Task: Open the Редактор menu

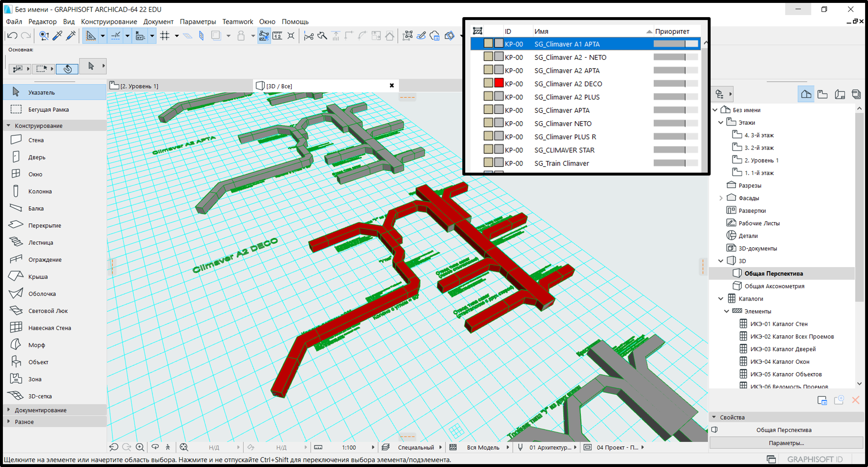Action: pos(42,22)
